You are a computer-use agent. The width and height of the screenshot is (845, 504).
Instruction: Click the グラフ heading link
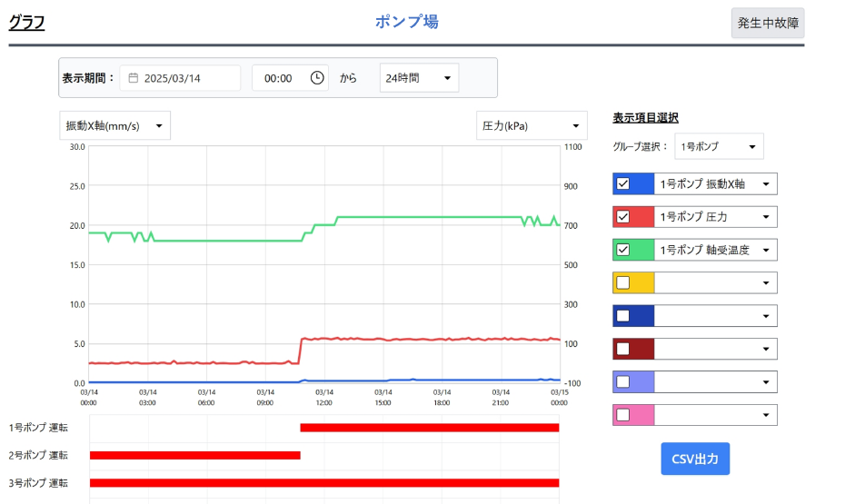click(x=27, y=23)
